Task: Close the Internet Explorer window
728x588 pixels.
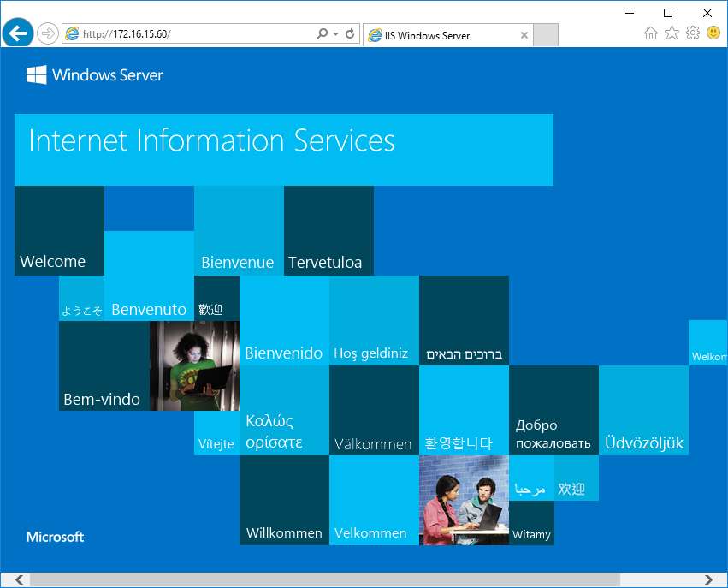Action: pyautogui.click(x=707, y=13)
